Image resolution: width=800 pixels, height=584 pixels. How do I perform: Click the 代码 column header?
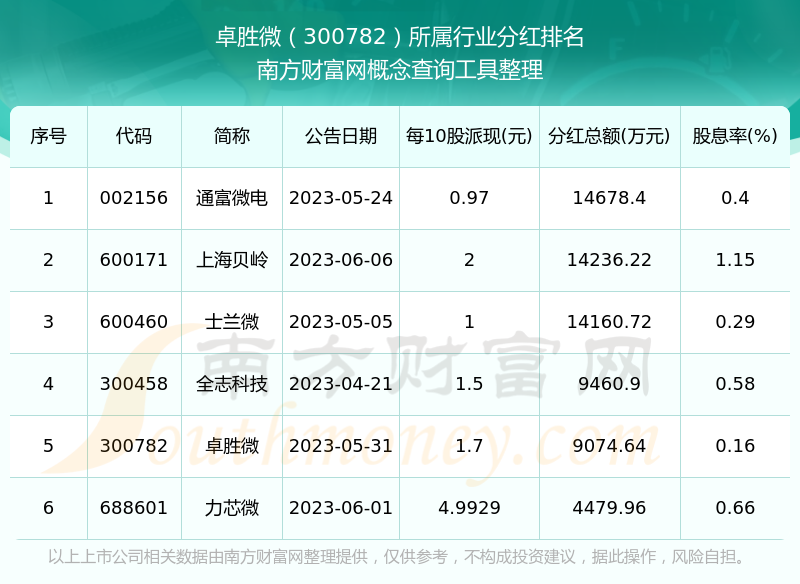(x=134, y=136)
